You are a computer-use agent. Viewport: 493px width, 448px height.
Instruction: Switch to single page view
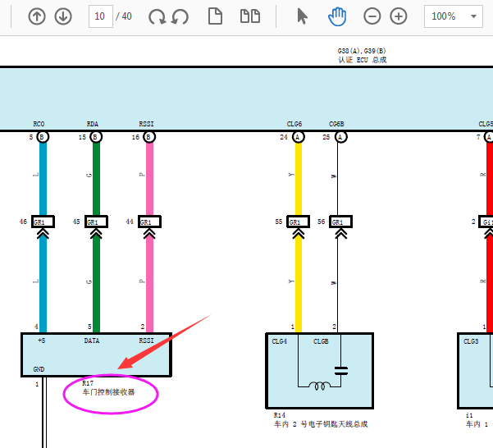pyautogui.click(x=216, y=16)
